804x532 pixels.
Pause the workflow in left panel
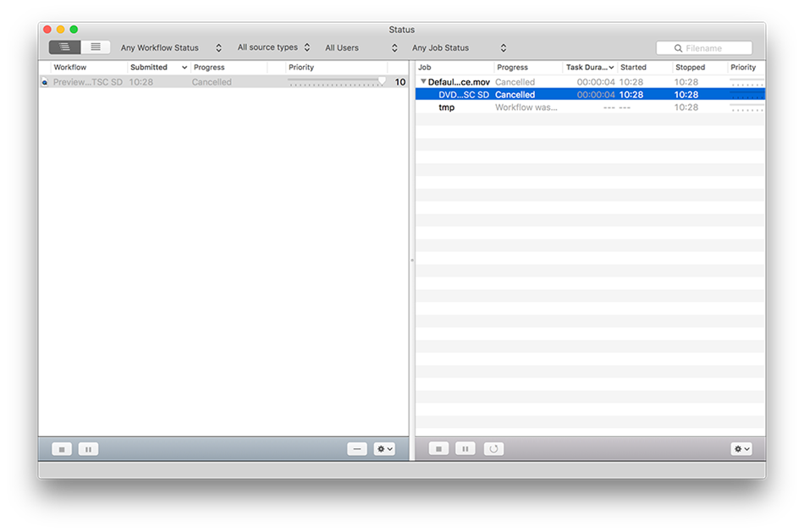point(88,449)
